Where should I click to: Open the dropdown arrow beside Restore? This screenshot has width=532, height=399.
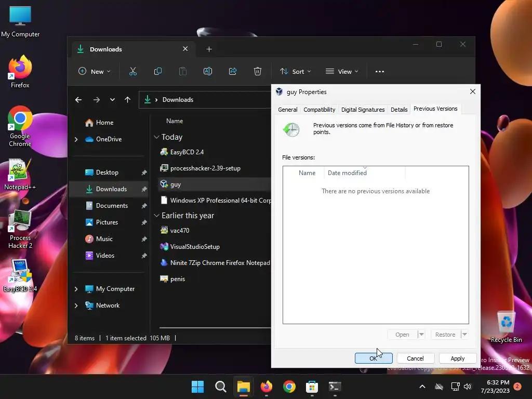coord(464,335)
